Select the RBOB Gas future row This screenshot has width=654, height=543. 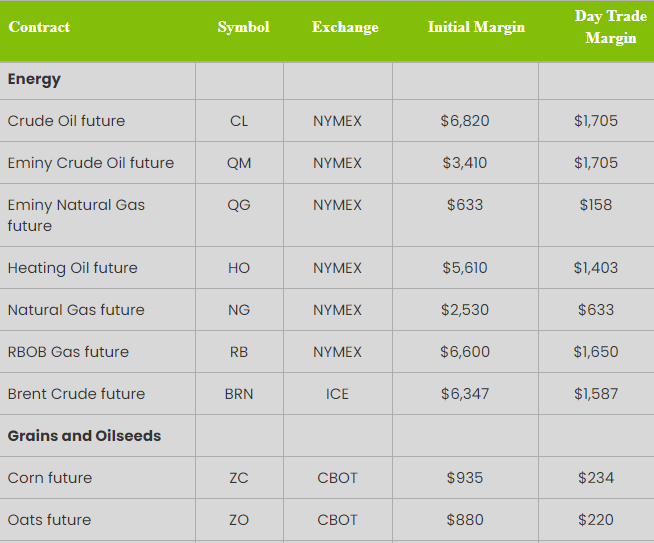pyautogui.click(x=327, y=352)
